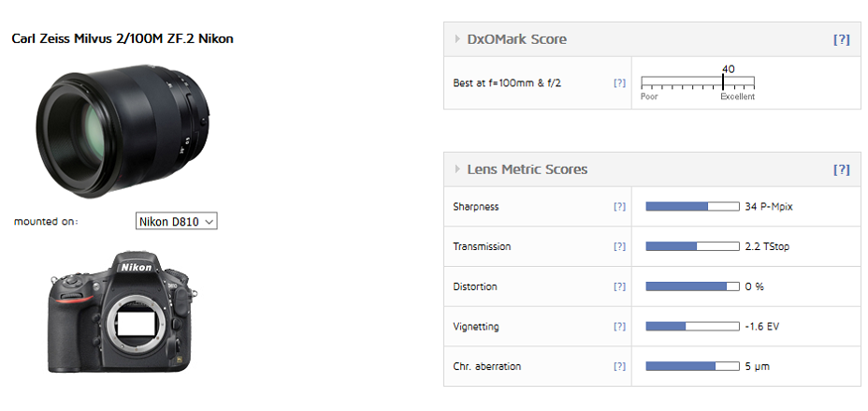Click the help icon beside Transmission

[x=619, y=246]
